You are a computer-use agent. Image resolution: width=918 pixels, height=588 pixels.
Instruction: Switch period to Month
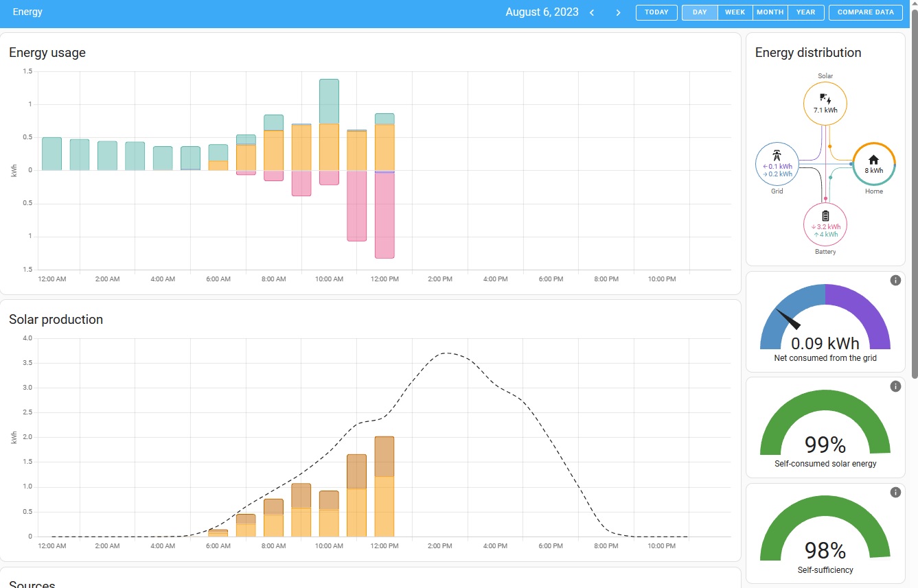(770, 12)
